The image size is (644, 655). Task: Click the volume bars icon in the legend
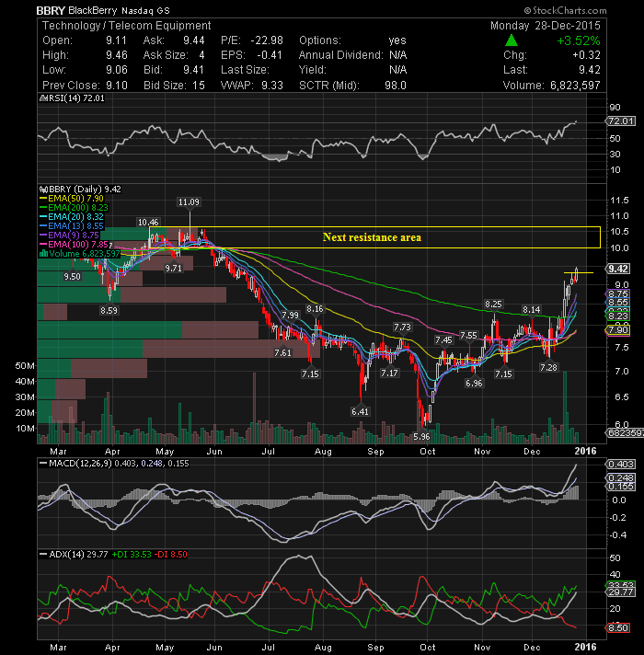point(43,254)
